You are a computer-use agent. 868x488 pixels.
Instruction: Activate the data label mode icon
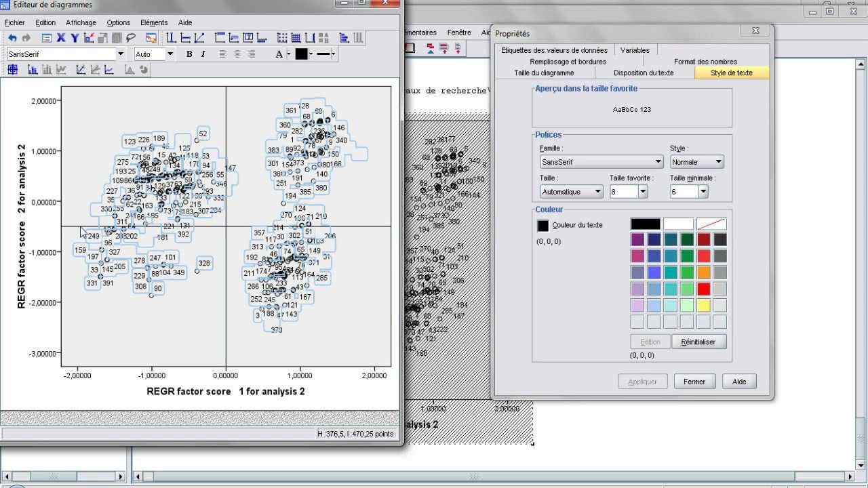(151, 38)
